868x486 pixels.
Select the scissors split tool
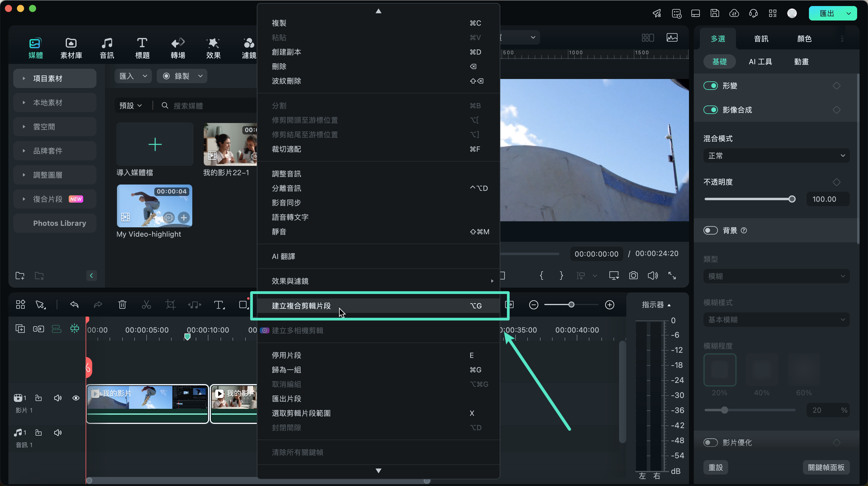(x=146, y=305)
